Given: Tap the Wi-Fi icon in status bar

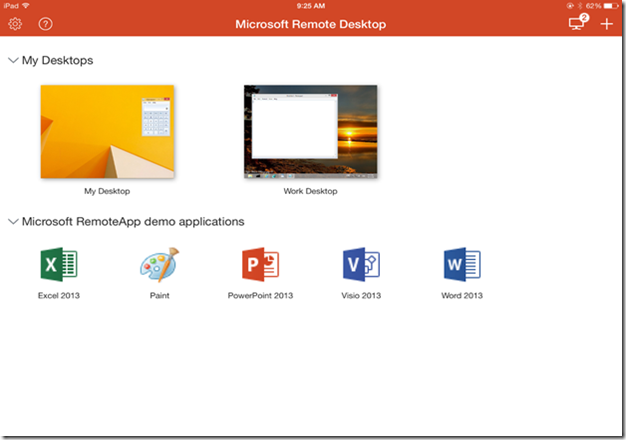Looking at the screenshot, I should 26,6.
